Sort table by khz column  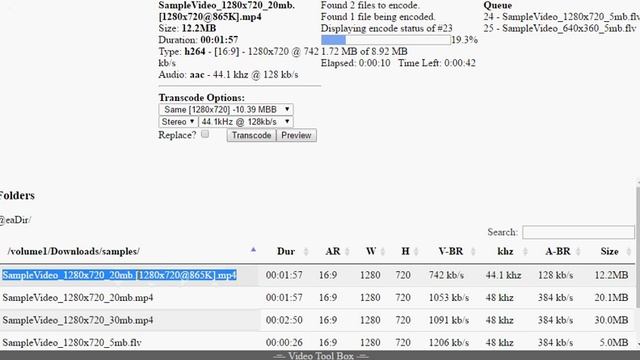coord(506,251)
